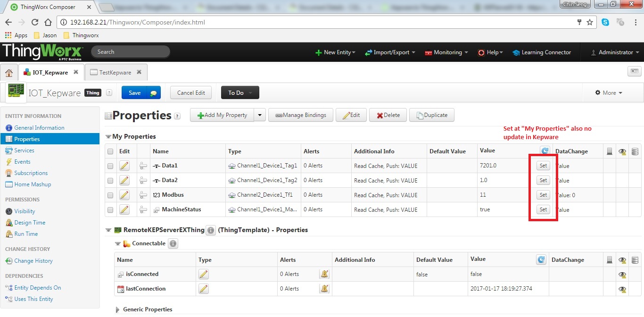Image resolution: width=644 pixels, height=317 pixels.
Task: Reload the browser page
Action: click(x=35, y=22)
